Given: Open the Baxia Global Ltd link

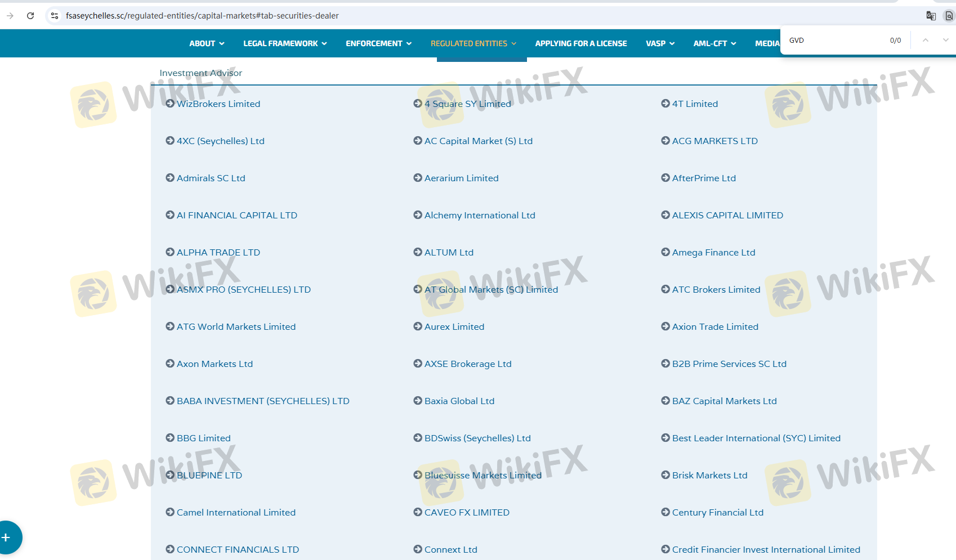Looking at the screenshot, I should coord(459,401).
